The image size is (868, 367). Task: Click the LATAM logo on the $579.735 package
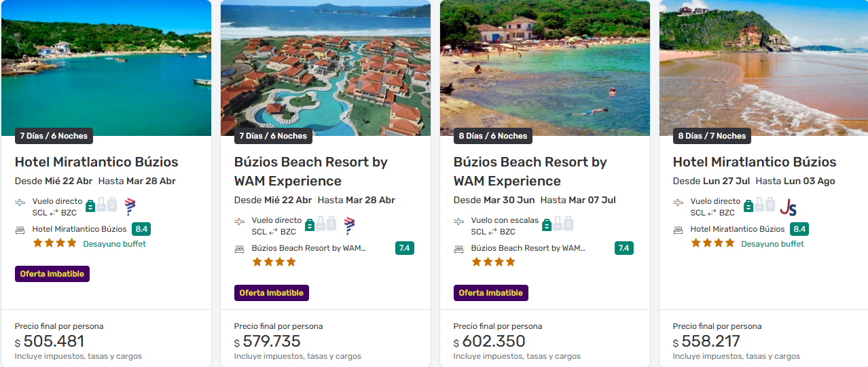(x=350, y=226)
